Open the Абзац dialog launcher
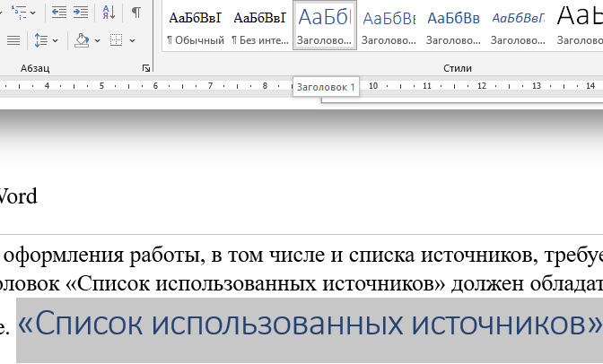603x364 pixels. click(145, 69)
